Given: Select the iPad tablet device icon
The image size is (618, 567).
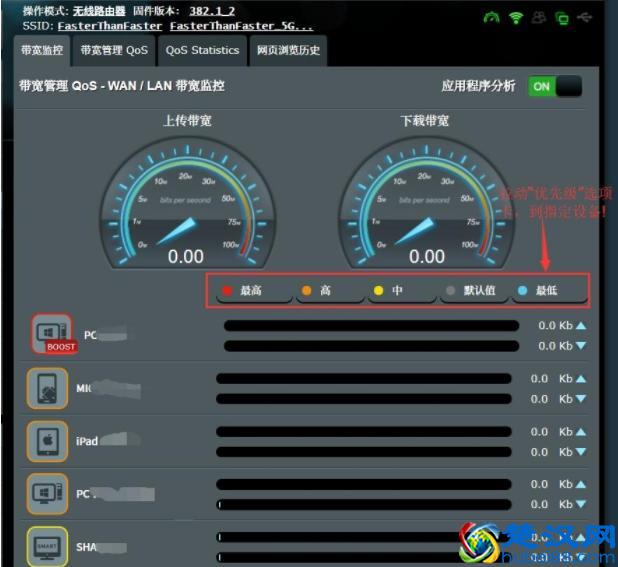Looking at the screenshot, I should [x=47, y=441].
